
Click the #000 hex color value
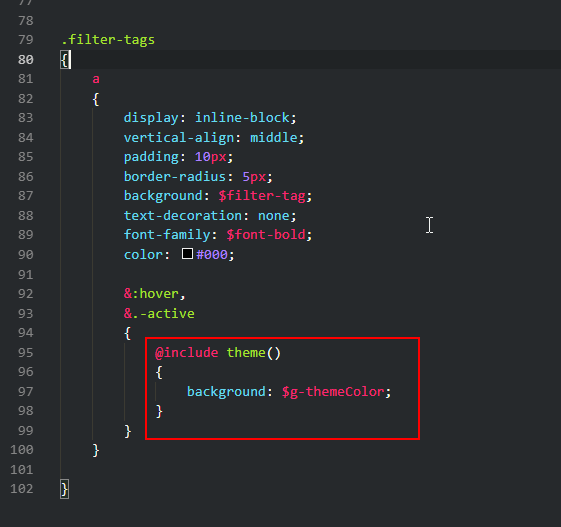[x=212, y=254]
